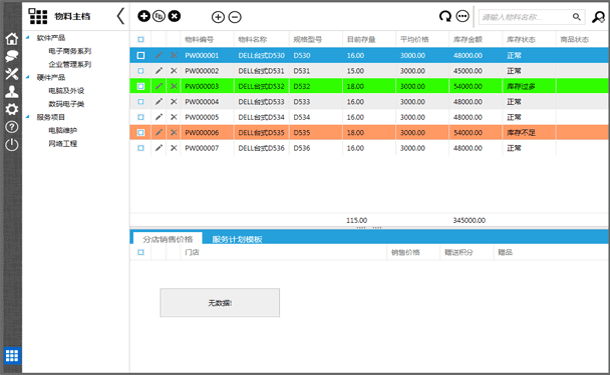Edit row PW000004 with pencil icon
Image resolution: width=610 pixels, height=375 pixels.
(x=159, y=102)
